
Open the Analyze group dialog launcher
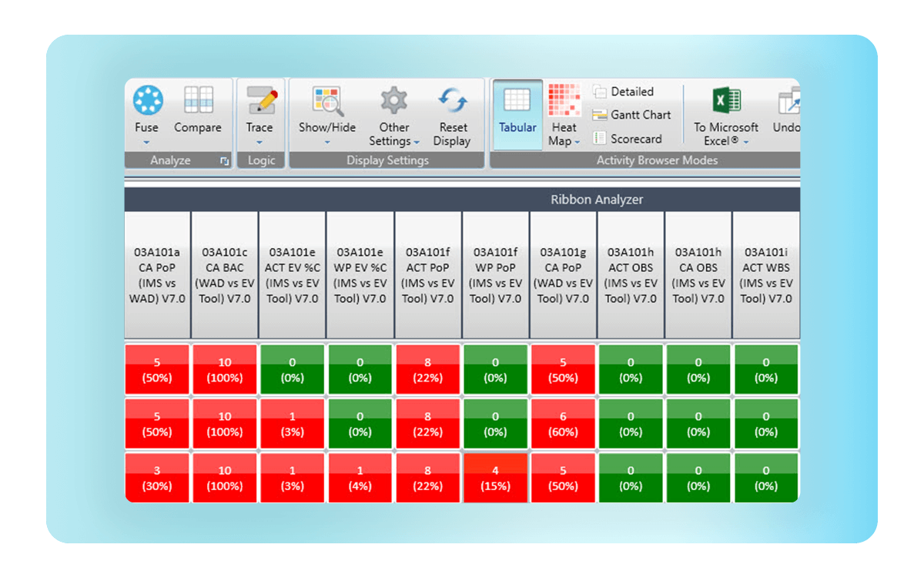pyautogui.click(x=224, y=160)
